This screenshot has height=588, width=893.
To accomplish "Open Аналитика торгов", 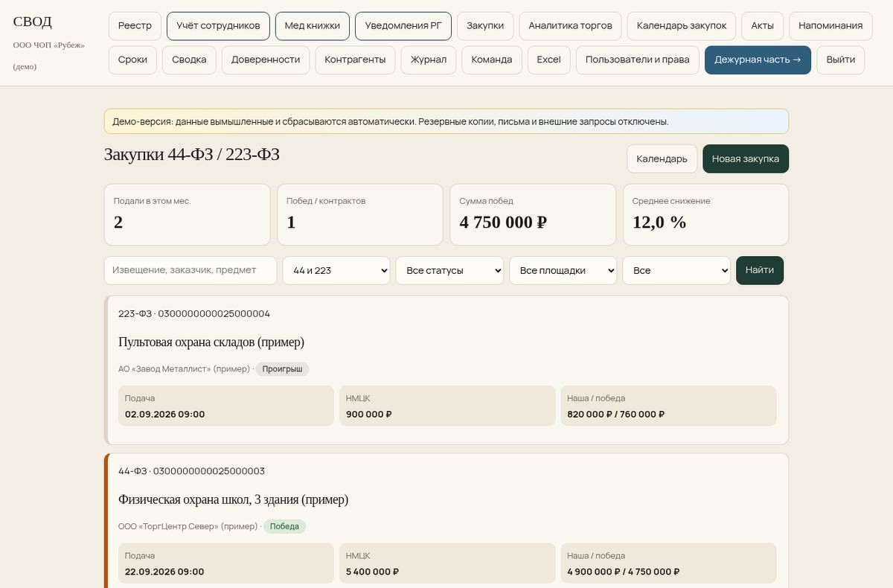I will (x=570, y=25).
